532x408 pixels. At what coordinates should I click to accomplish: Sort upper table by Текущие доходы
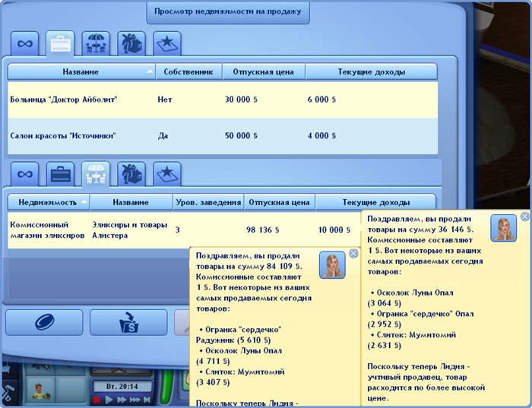tap(372, 71)
